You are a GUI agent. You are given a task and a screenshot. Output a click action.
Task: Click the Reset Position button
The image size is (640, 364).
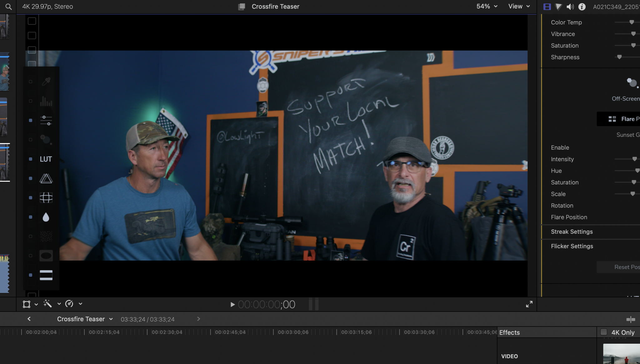(618, 267)
